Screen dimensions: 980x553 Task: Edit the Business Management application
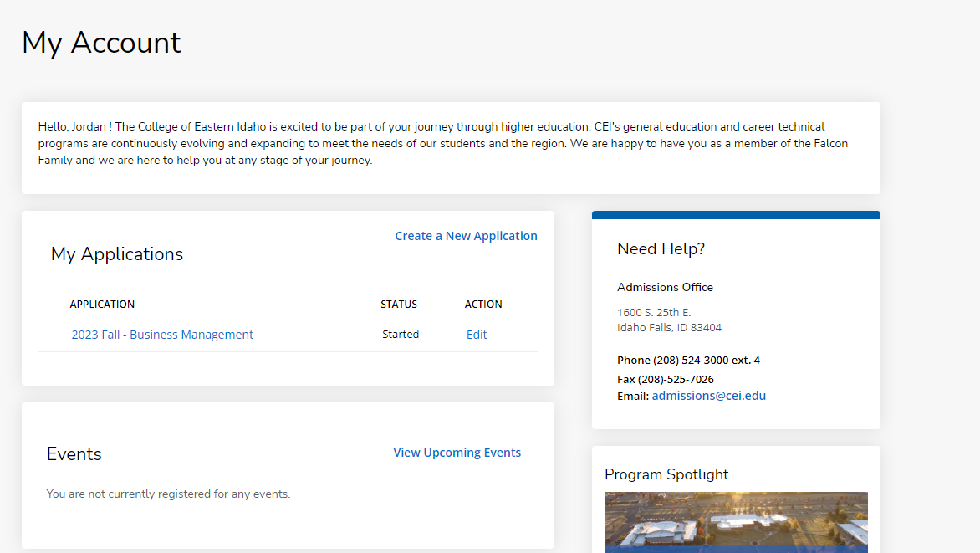477,335
